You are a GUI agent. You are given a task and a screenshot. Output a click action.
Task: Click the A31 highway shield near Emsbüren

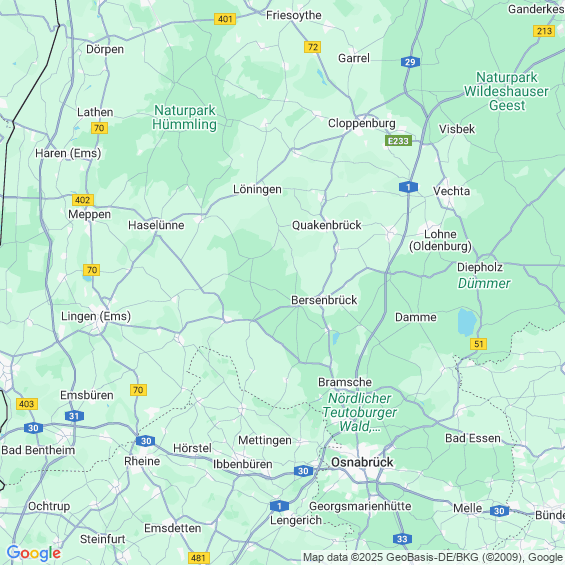click(x=75, y=416)
